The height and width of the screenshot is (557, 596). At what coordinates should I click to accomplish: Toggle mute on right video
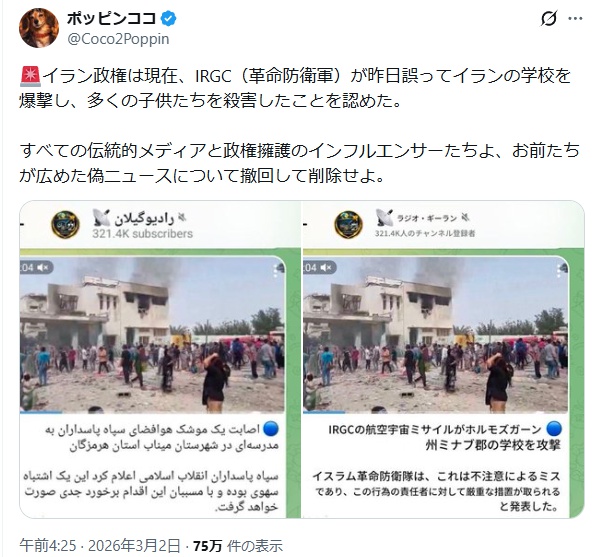pyautogui.click(x=326, y=268)
